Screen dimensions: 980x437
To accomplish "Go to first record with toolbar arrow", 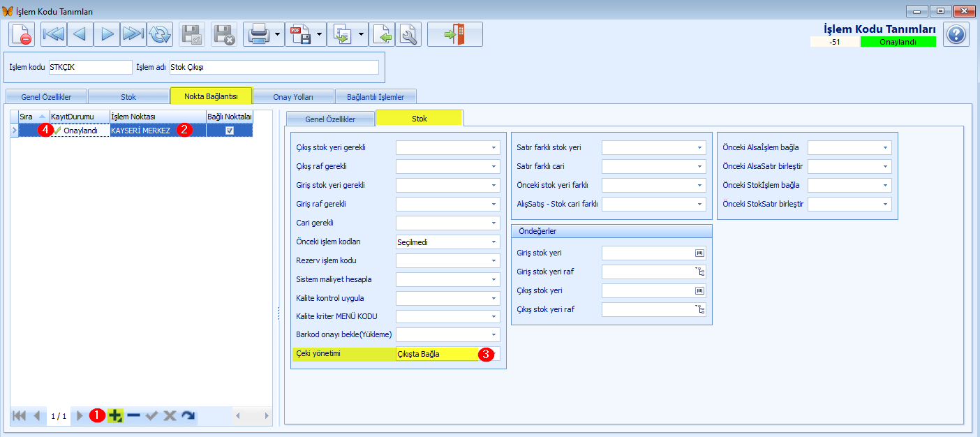I will point(54,34).
